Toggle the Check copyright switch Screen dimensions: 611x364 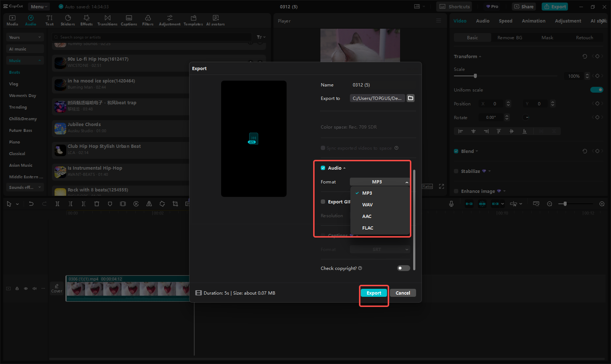click(403, 268)
